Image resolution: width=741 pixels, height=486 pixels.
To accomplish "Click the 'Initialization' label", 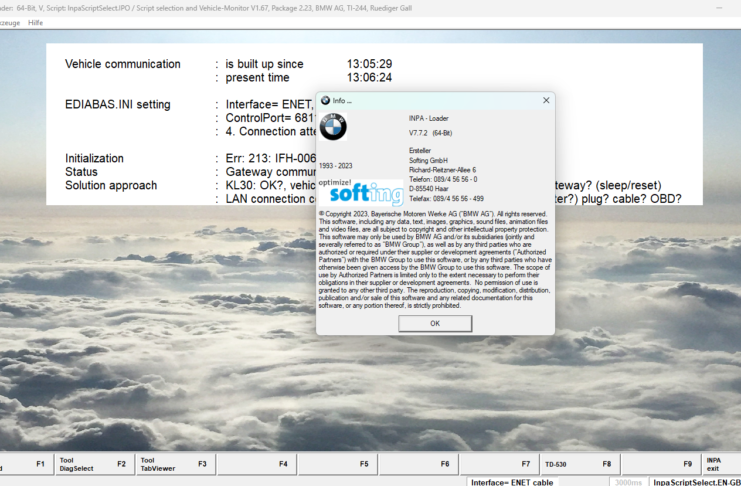I will (x=94, y=158).
